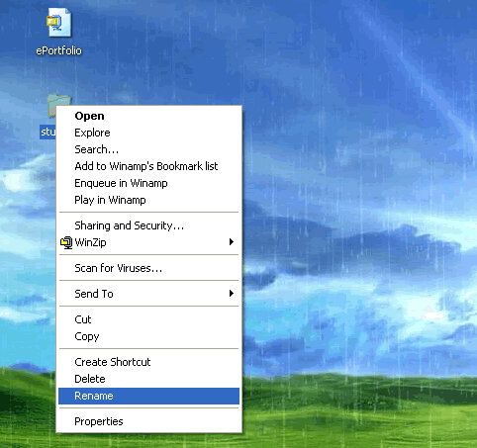Choose Create Shortcut

pyautogui.click(x=148, y=362)
